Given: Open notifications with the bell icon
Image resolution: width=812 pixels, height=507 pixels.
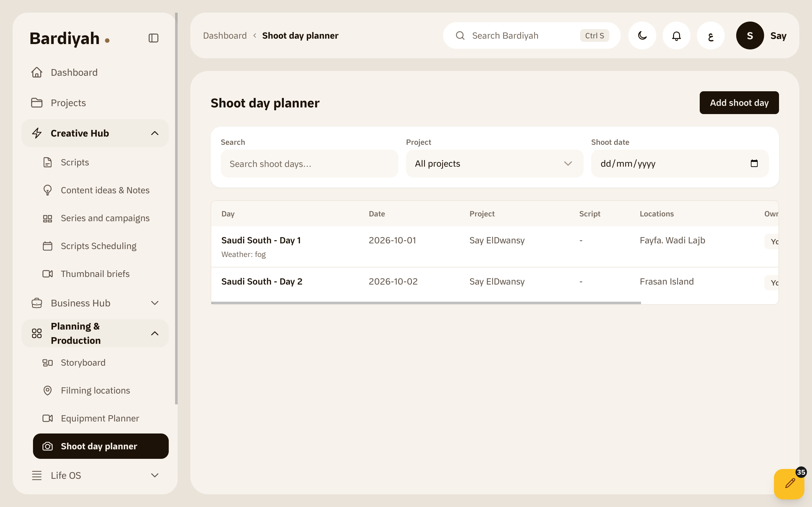Looking at the screenshot, I should coord(677,35).
